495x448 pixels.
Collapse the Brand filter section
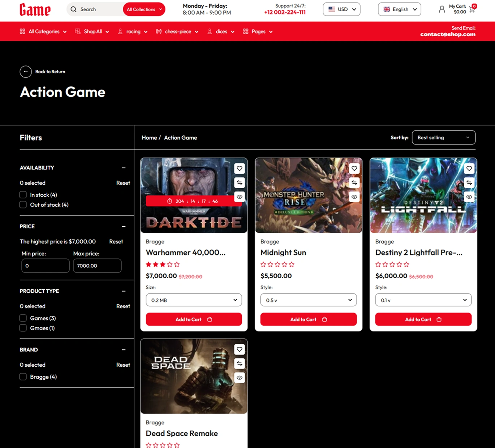[124, 350]
